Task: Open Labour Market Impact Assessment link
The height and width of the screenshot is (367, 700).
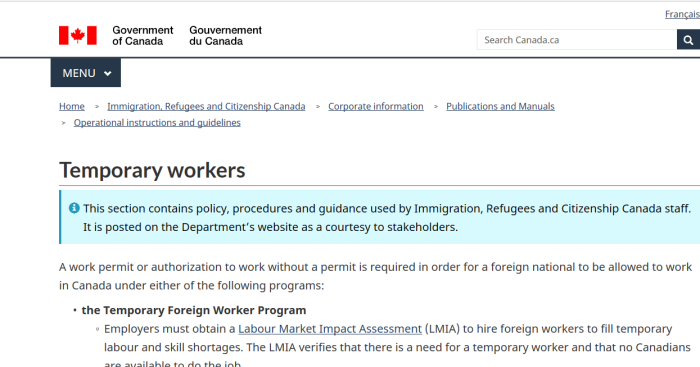Action: click(x=330, y=329)
